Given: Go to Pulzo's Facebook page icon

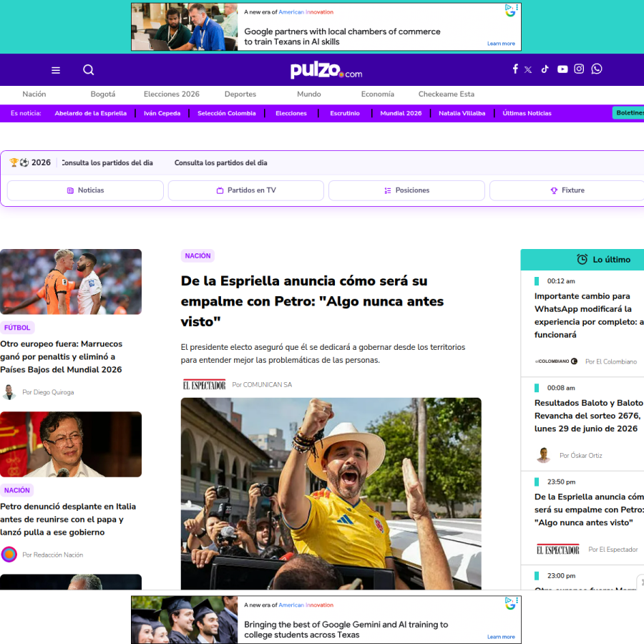Looking at the screenshot, I should click(x=515, y=69).
